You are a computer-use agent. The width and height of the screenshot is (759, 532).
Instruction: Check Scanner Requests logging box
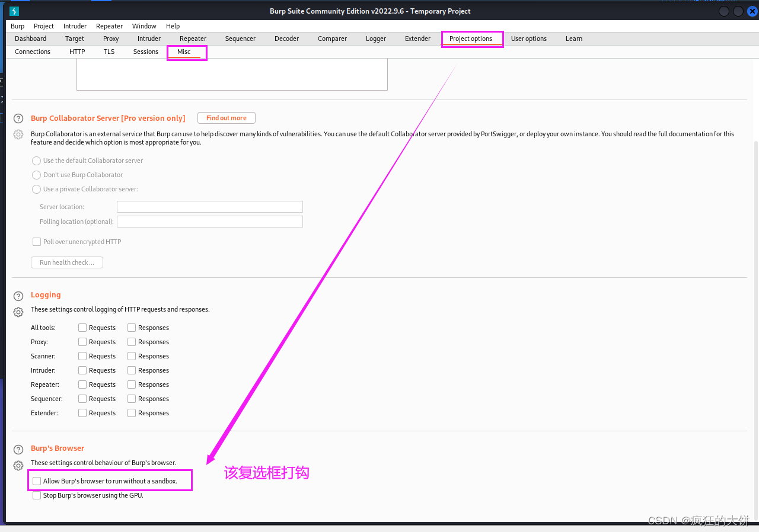click(82, 356)
